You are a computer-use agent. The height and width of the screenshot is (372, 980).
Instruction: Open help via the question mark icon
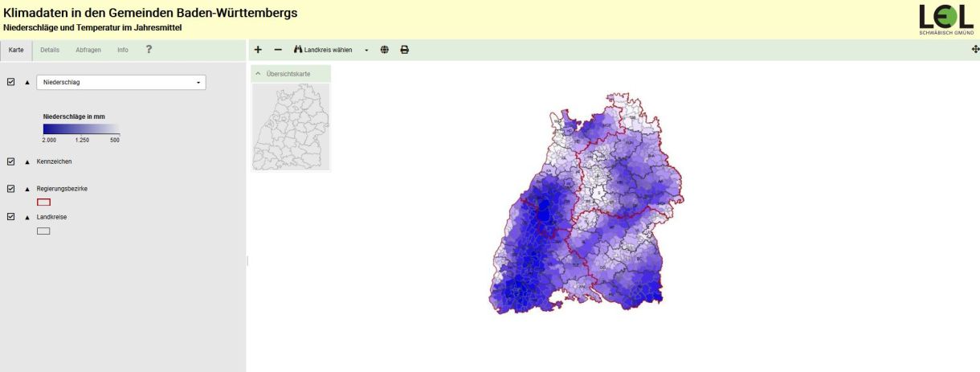[x=149, y=49]
